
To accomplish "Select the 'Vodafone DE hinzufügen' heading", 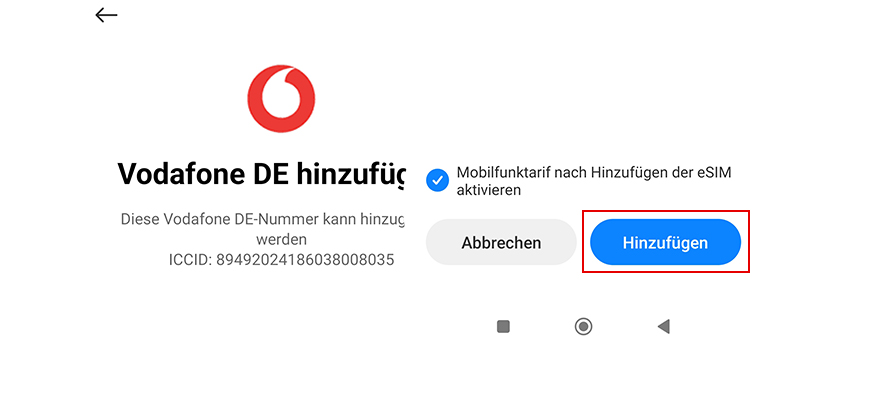I will click(261, 175).
